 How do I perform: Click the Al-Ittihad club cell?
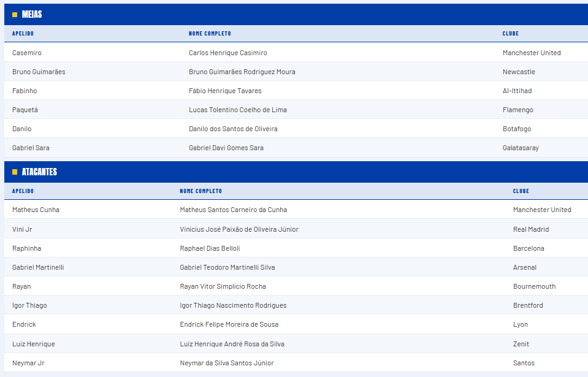517,91
